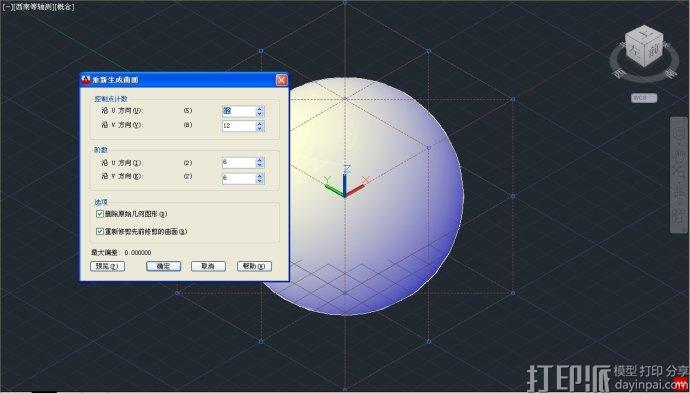690x393 pixels.
Task: Open the [-] viewport controls menu
Action: [x=8, y=7]
